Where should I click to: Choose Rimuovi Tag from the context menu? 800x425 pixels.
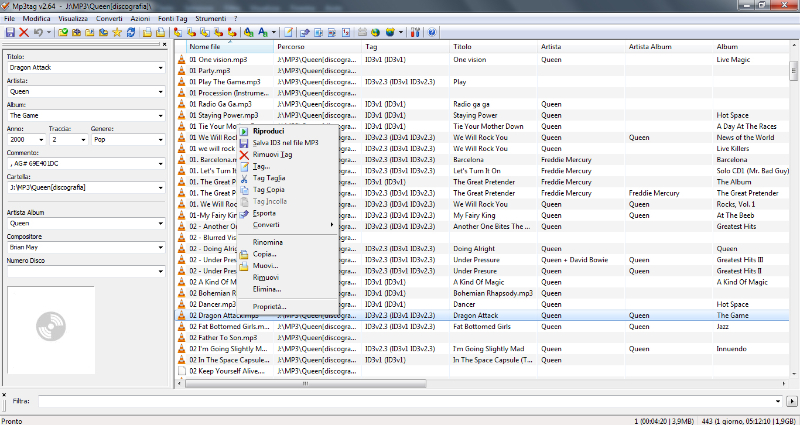[272, 155]
